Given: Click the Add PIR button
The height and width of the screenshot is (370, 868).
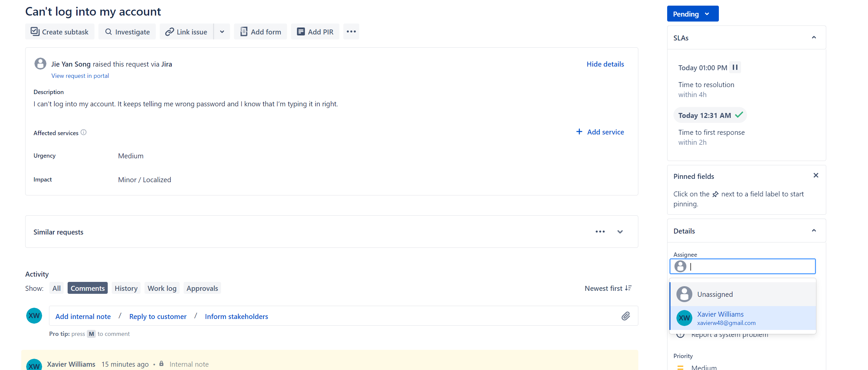Looking at the screenshot, I should point(315,32).
